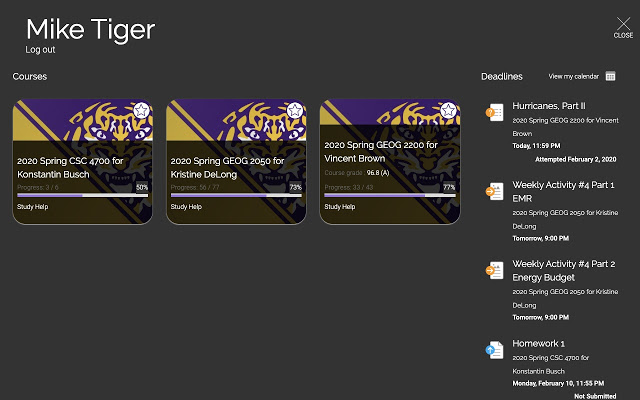Close the Mike Tiger personal menu
The width and height of the screenshot is (640, 400).
click(x=623, y=28)
